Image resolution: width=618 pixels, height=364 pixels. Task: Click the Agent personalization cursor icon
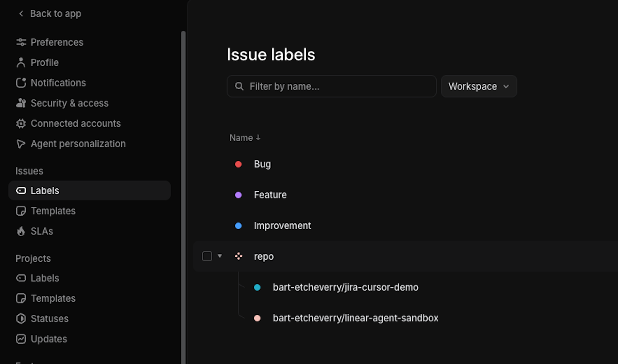pyautogui.click(x=21, y=144)
